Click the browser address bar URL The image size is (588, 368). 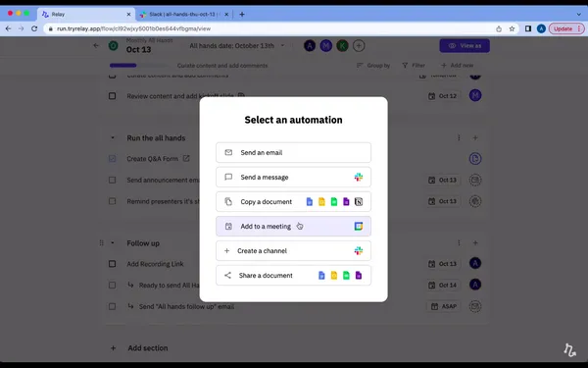pyautogui.click(x=133, y=28)
